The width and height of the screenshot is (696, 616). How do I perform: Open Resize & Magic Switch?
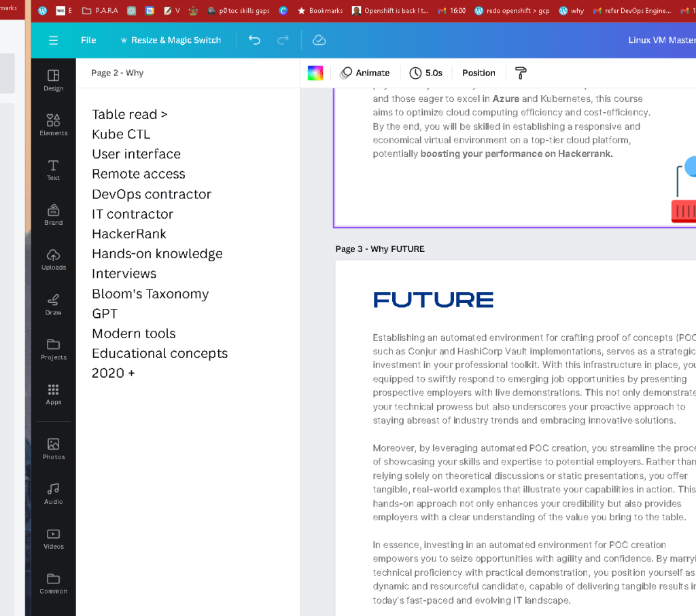click(x=171, y=40)
